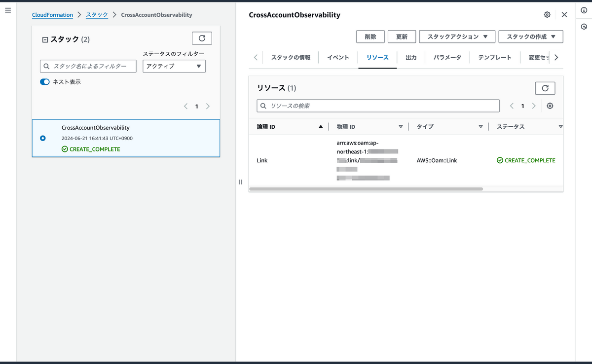Viewport: 592px width, 364px height.
Task: Collapse the スタック section expander
Action: click(45, 39)
